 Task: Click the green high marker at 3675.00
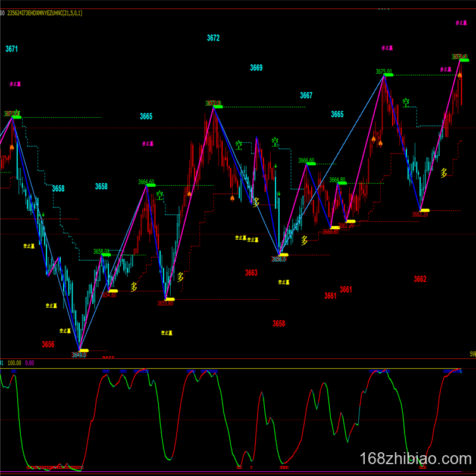click(x=389, y=75)
